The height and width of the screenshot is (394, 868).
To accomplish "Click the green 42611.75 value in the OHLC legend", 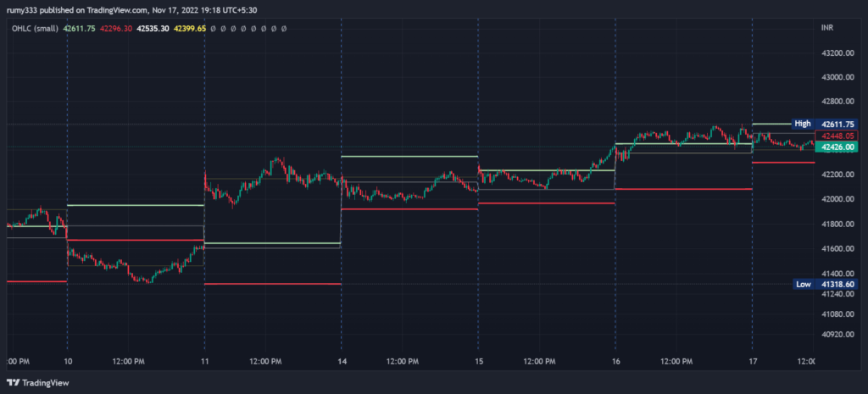I will pyautogui.click(x=79, y=28).
